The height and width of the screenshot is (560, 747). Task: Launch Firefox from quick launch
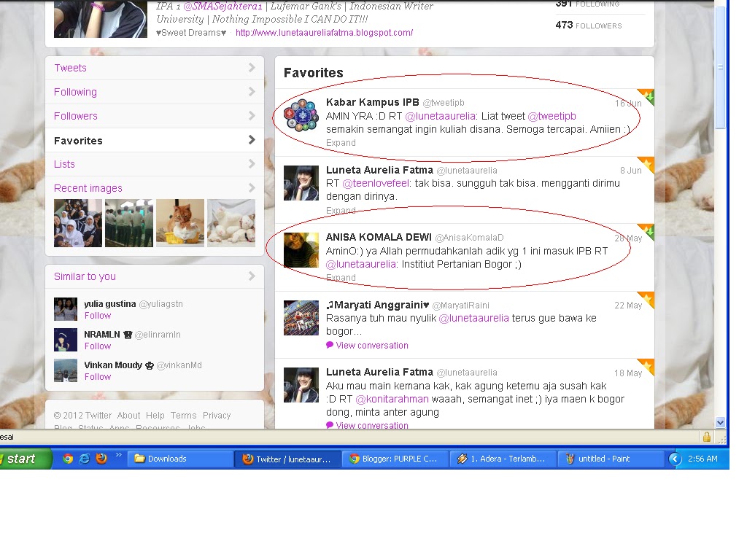(x=101, y=459)
